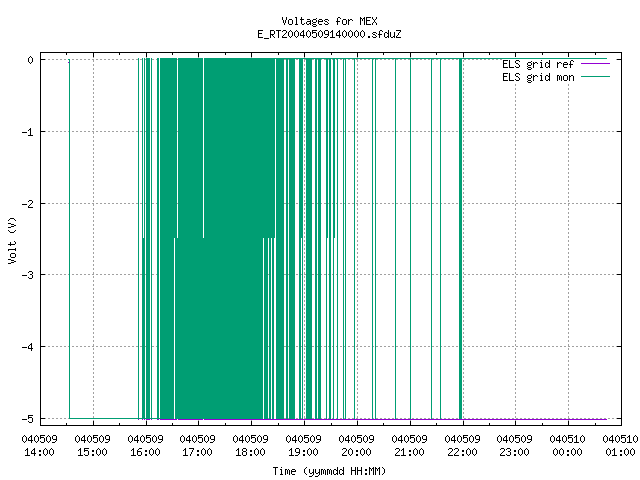Click the x-axis label 040509 21:00

(409, 446)
